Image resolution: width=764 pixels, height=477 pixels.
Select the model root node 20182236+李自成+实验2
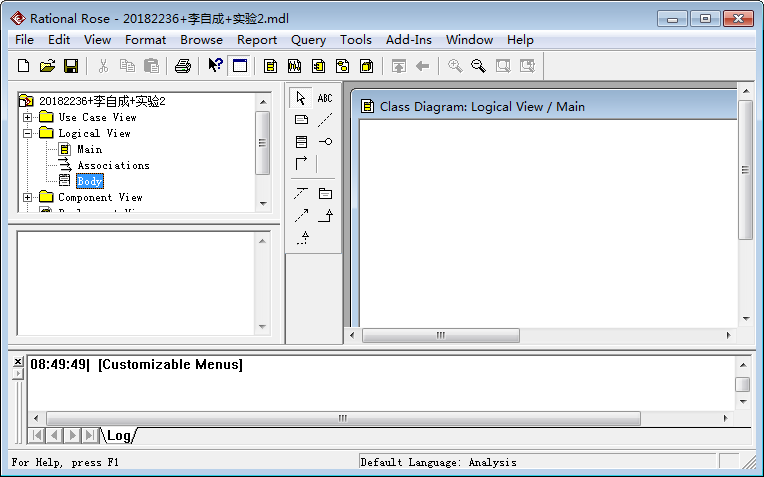pyautogui.click(x=102, y=101)
